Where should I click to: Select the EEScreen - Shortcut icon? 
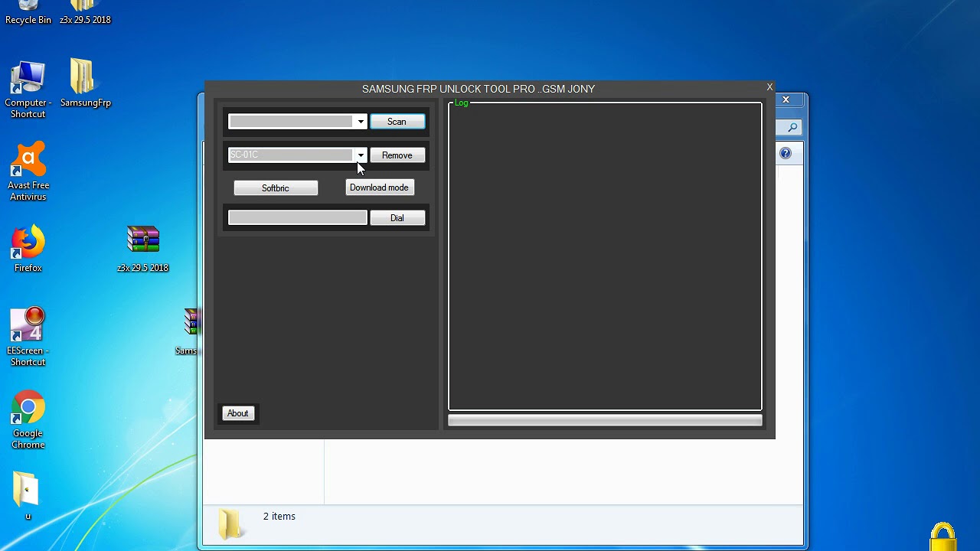(28, 337)
